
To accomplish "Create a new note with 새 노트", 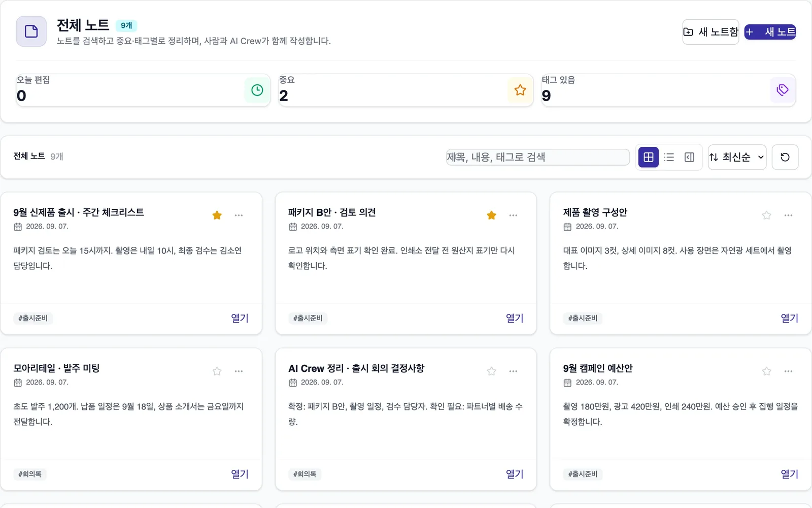I will coord(770,32).
